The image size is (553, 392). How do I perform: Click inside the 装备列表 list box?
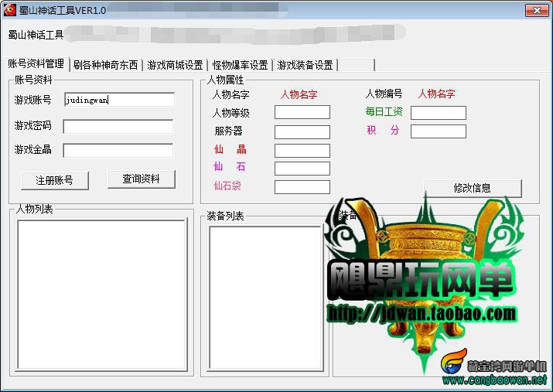tap(266, 298)
